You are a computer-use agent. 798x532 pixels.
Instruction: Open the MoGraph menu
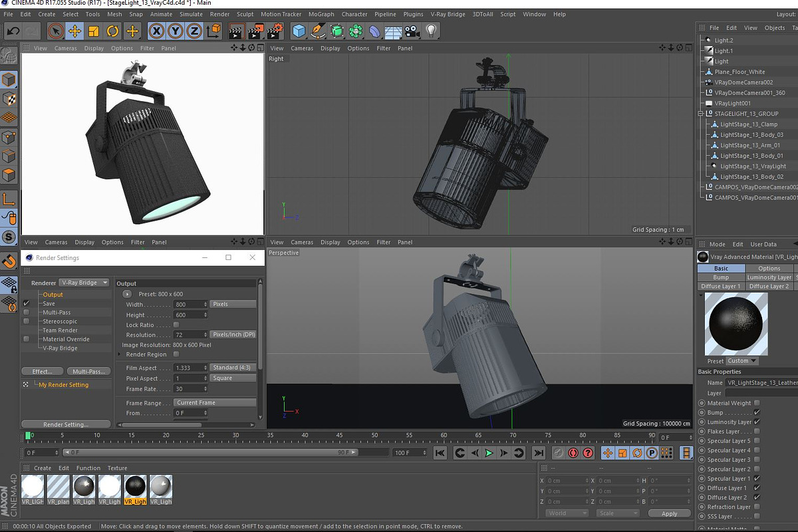[321, 14]
